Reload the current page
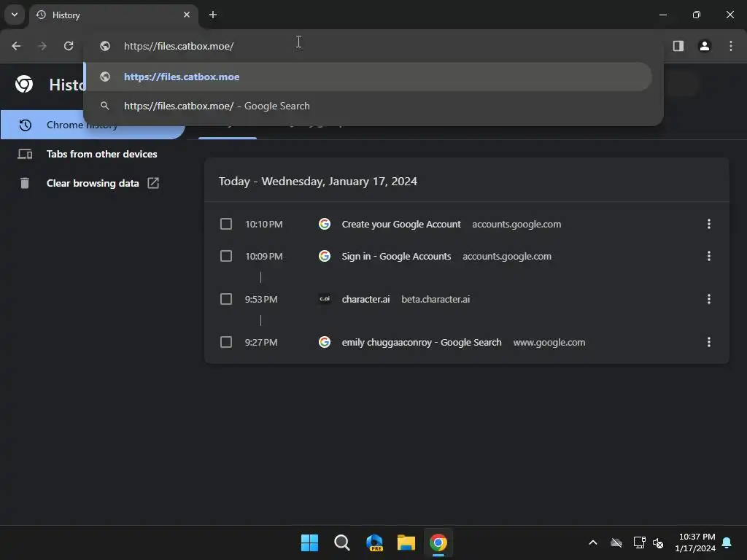The height and width of the screenshot is (560, 747). pyautogui.click(x=69, y=46)
